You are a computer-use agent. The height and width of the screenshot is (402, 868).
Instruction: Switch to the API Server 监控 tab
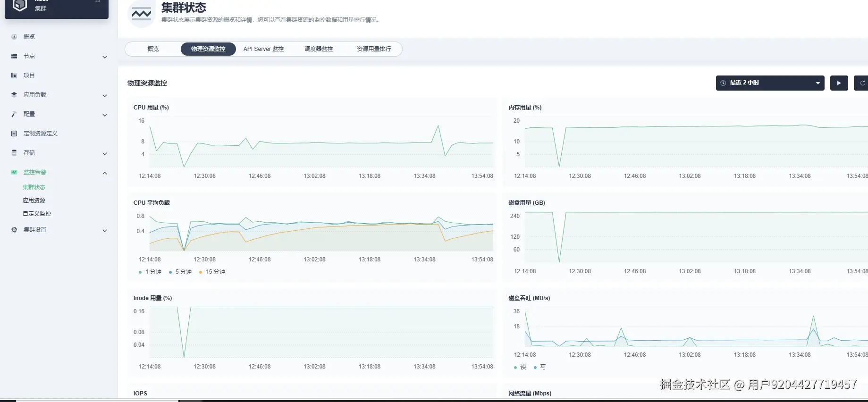263,49
